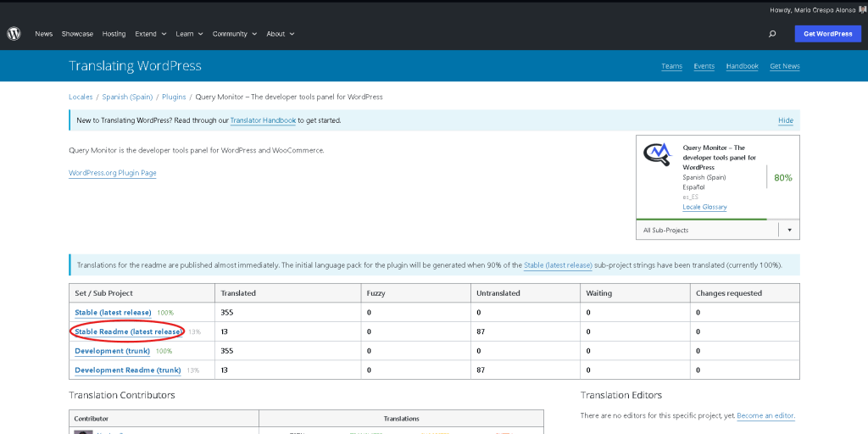
Task: Open the News menu item
Action: tap(43, 34)
